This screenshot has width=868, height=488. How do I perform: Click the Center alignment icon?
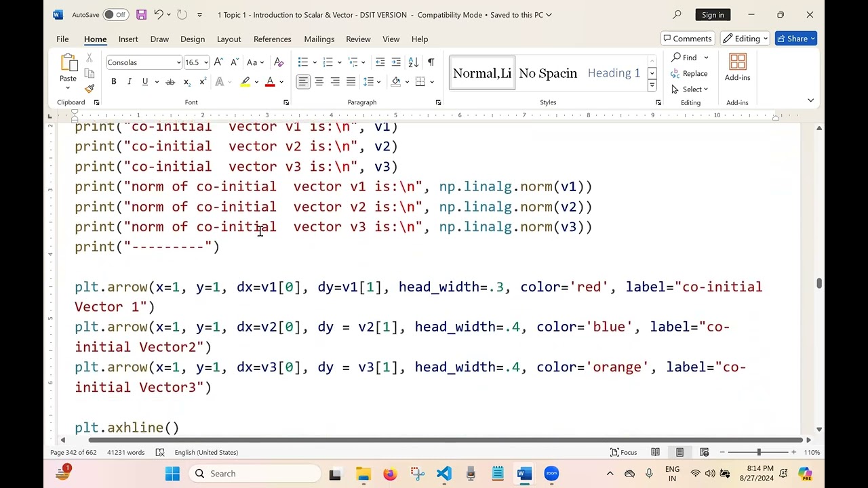coord(319,82)
